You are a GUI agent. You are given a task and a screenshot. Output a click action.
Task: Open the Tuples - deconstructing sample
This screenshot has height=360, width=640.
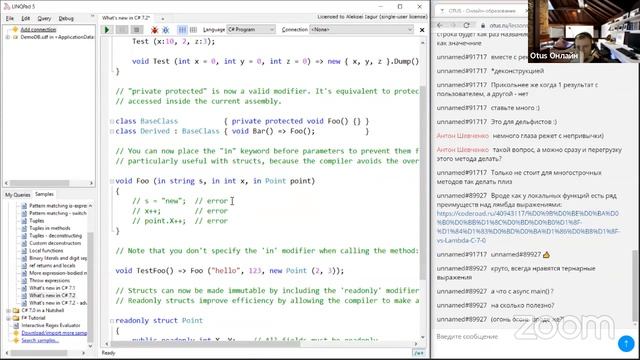[x=56, y=236]
